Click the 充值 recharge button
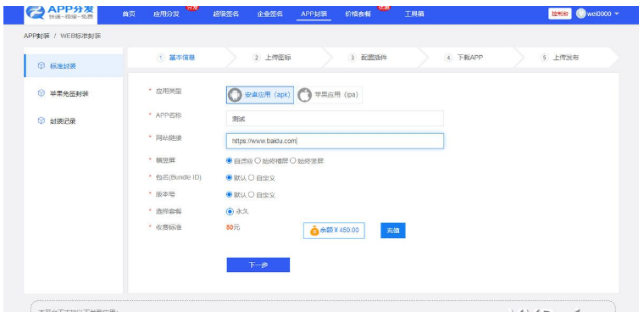The image size is (644, 312). click(393, 231)
